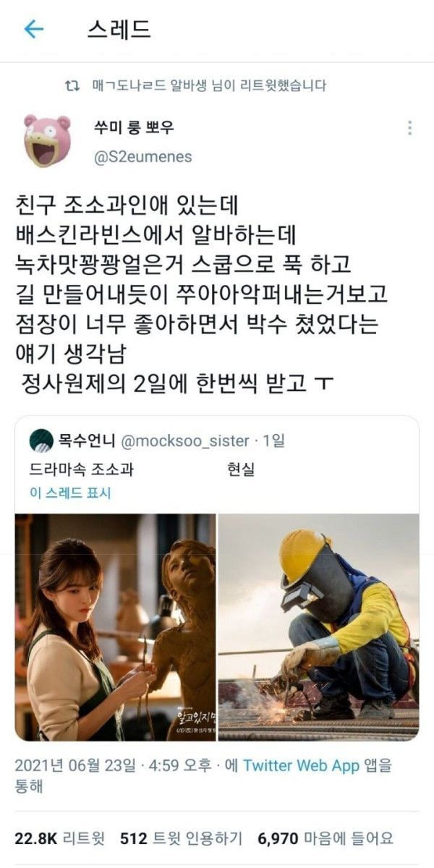View the 512 트윗 인용하기 list
Screen dimensions: 434x868
pos(183,838)
